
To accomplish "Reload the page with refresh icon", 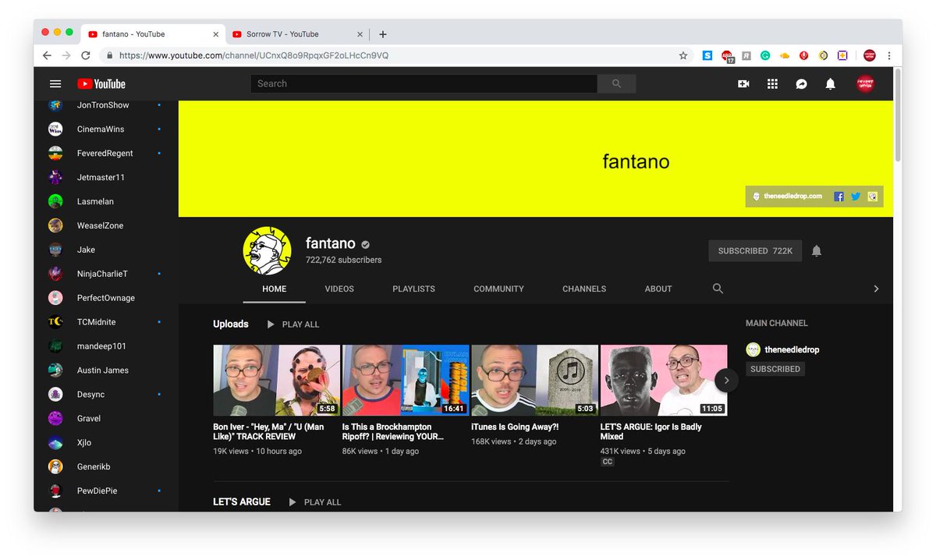I will tap(86, 55).
